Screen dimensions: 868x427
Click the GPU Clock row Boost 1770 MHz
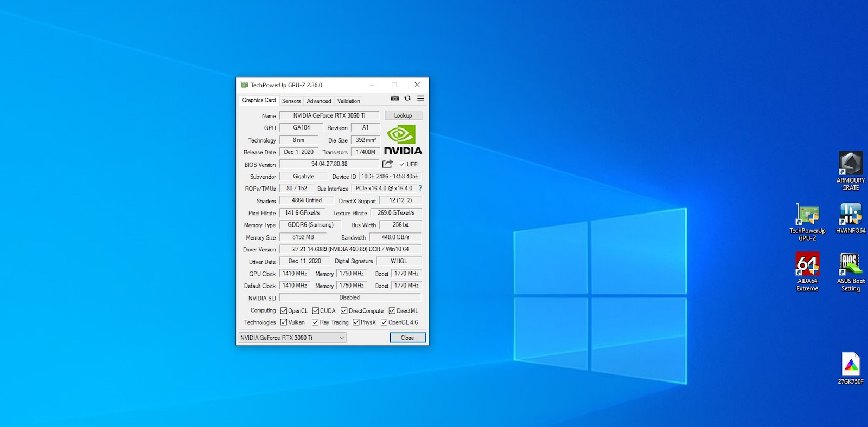tap(407, 274)
